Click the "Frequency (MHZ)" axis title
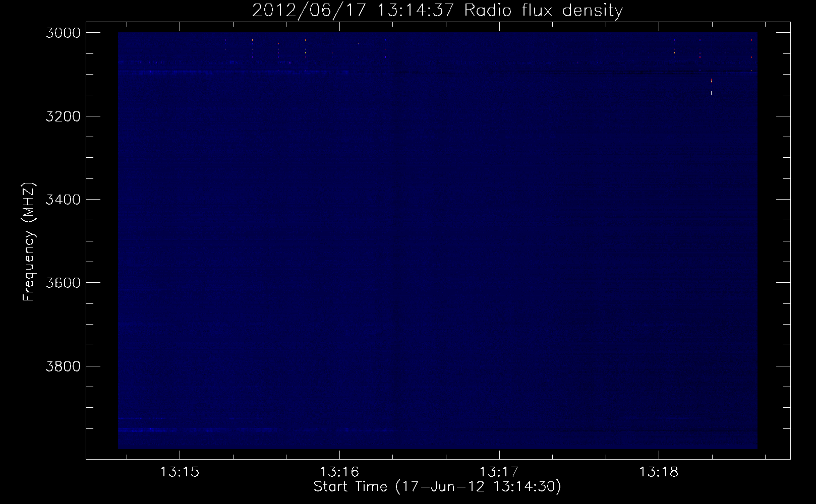Image resolution: width=816 pixels, height=504 pixels. 29,242
